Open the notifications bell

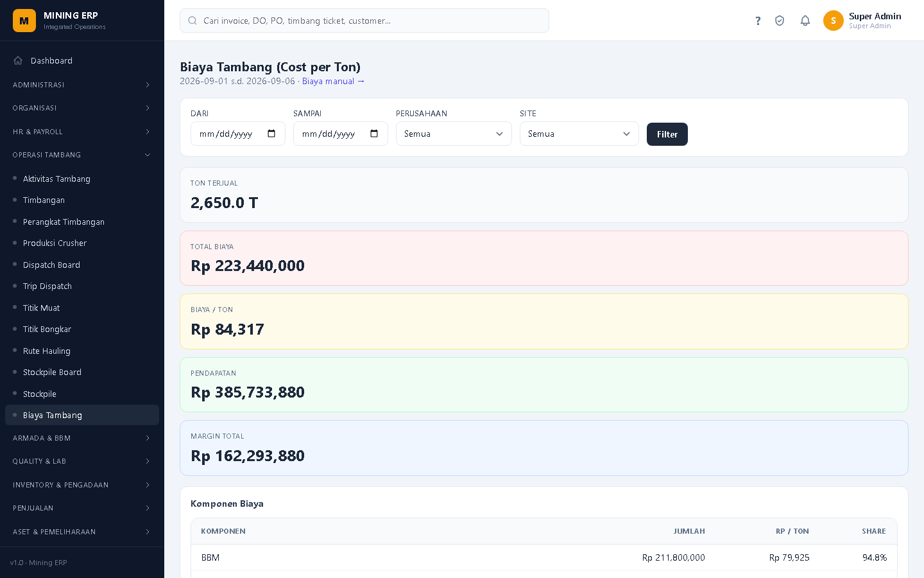pos(805,21)
